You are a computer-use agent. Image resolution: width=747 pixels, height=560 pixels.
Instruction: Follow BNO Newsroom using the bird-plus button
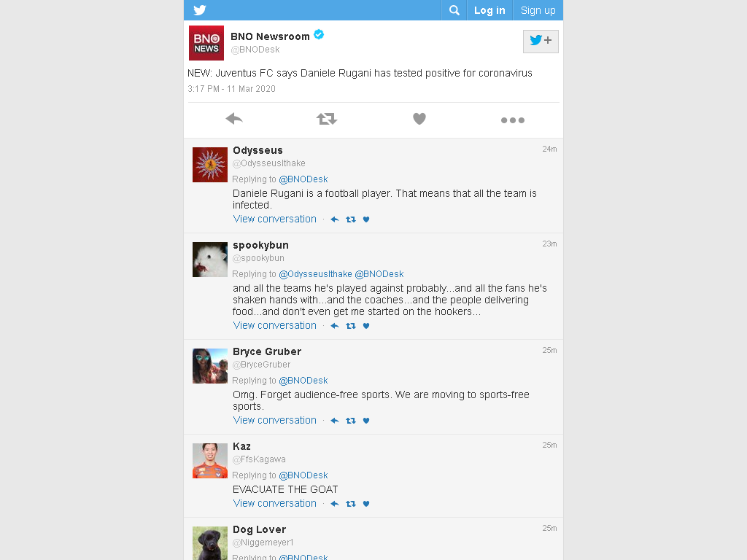tap(541, 41)
